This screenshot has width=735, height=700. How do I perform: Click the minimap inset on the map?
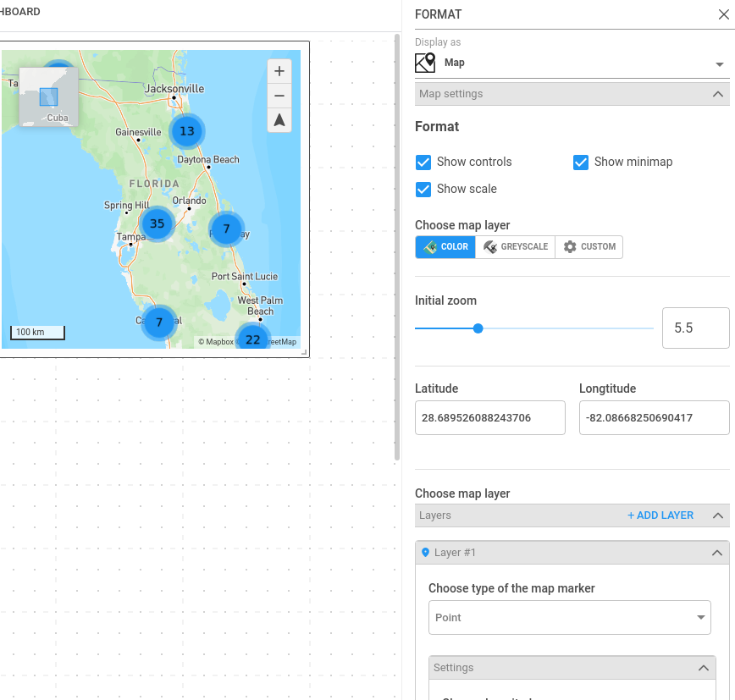(x=47, y=96)
